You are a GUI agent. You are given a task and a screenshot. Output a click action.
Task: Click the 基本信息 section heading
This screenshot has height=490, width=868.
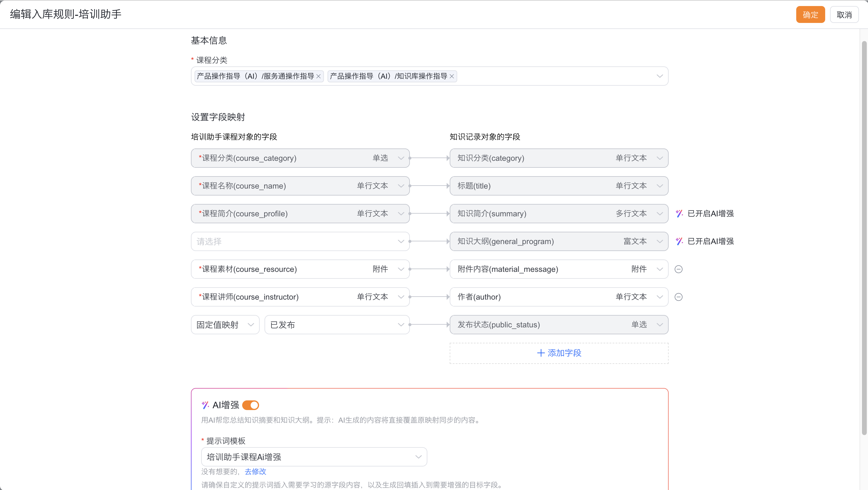click(x=209, y=40)
